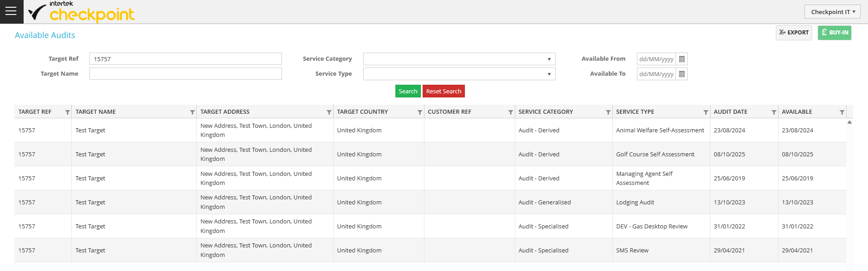Filter the Target Ref column

click(67, 112)
